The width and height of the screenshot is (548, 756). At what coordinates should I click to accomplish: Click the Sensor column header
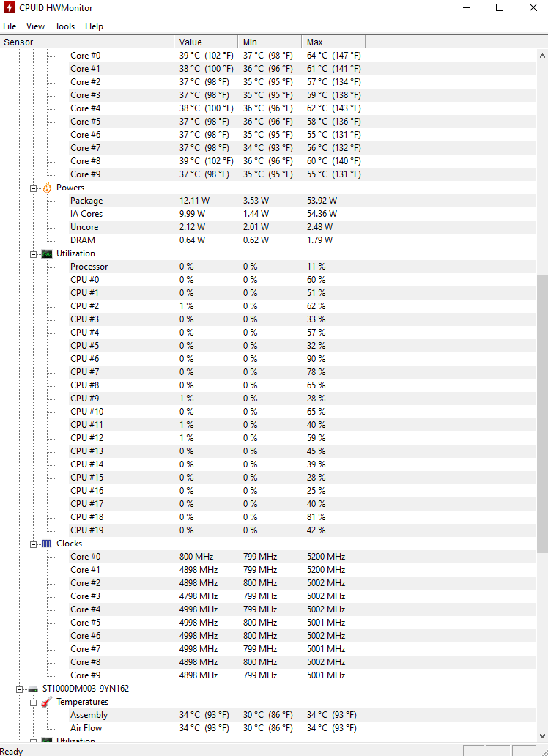tap(87, 42)
